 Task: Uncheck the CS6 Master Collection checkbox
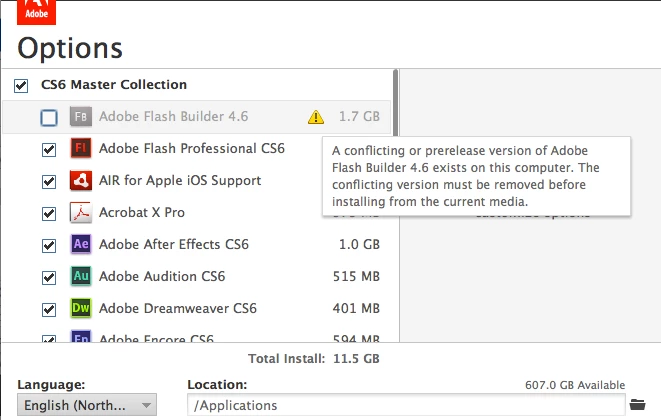[x=22, y=85]
